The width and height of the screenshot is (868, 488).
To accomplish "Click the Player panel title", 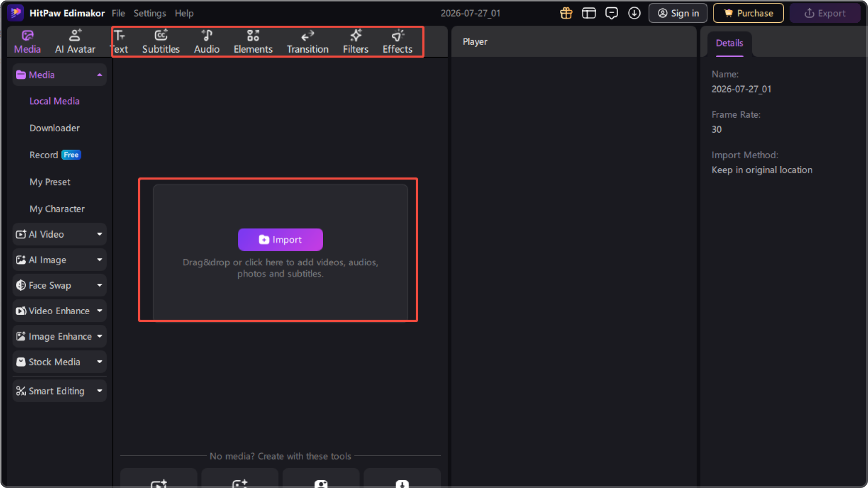I will tap(475, 42).
